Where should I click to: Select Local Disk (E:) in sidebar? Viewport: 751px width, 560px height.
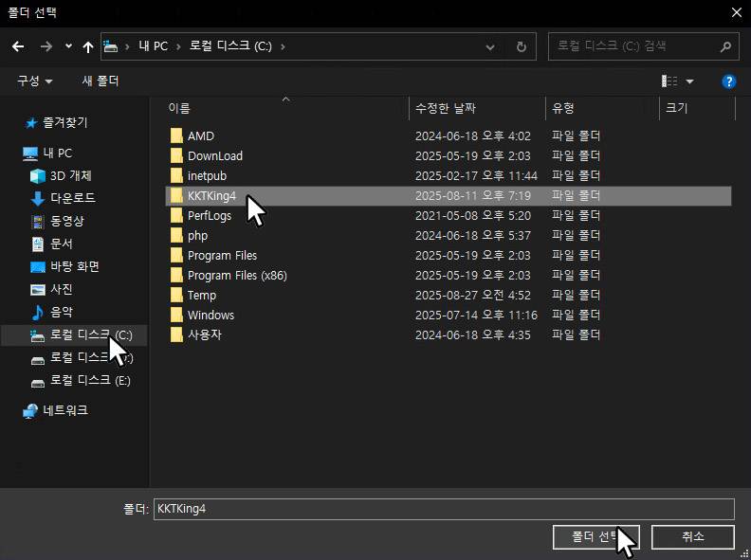[x=90, y=380]
